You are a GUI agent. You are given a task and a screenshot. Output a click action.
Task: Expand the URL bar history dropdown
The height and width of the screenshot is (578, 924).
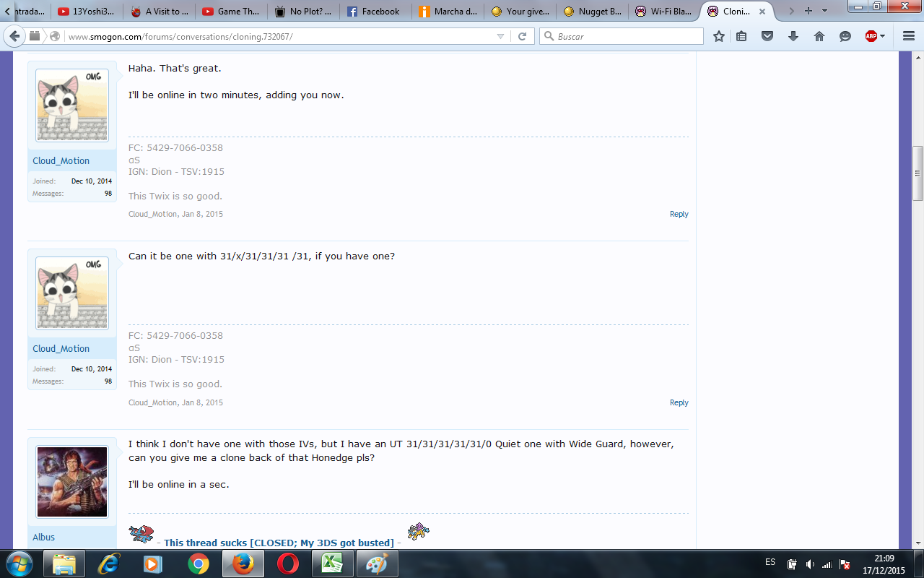[501, 36]
